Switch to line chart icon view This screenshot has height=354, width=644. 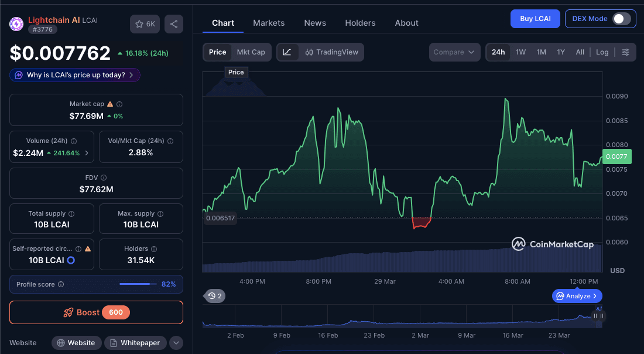tap(287, 52)
